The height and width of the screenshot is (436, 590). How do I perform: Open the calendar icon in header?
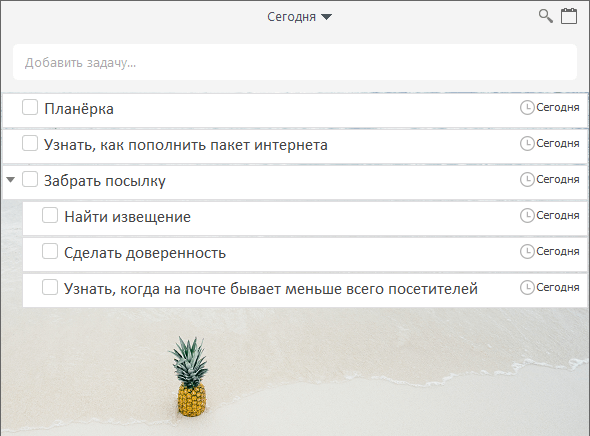[569, 16]
